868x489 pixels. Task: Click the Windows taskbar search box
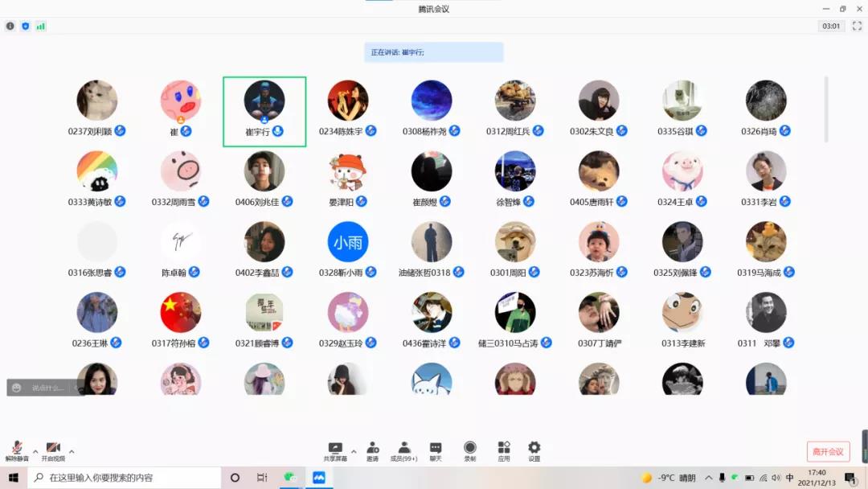pos(125,478)
